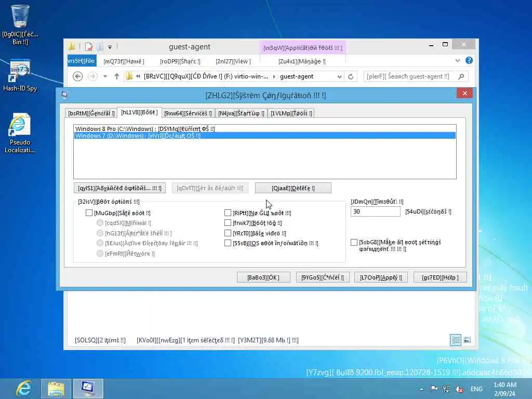This screenshot has height=399, width=532.
Task: Select the Application Tools contextual tab
Action: point(303,47)
